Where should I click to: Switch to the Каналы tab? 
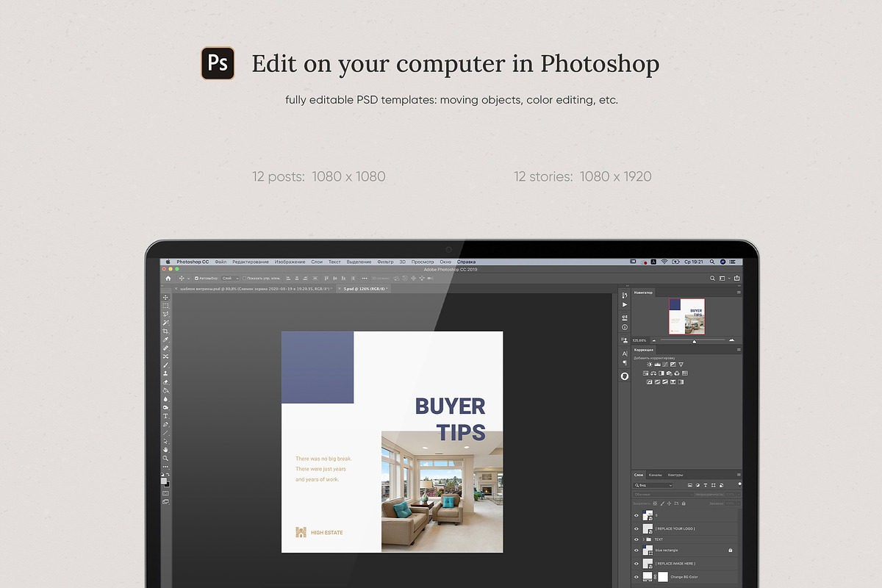point(656,475)
